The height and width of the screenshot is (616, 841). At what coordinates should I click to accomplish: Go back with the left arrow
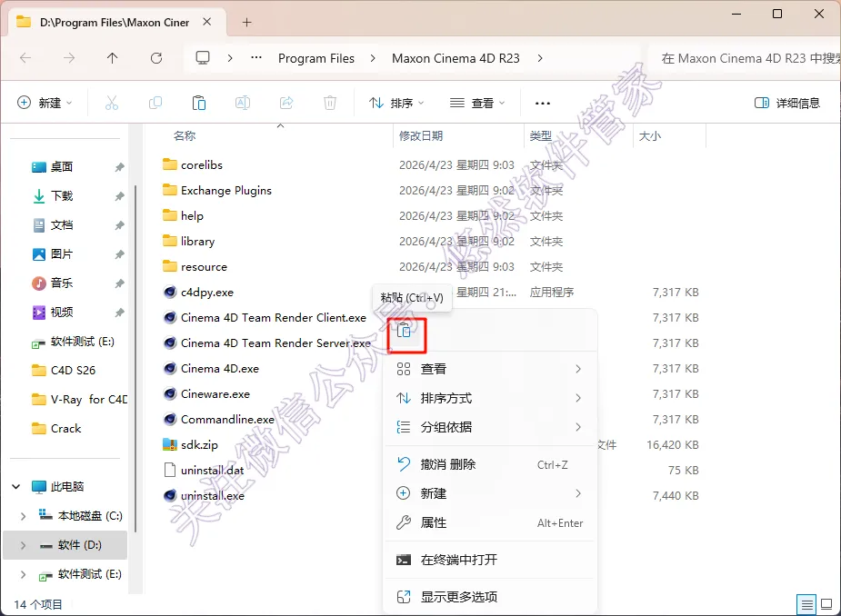(25, 58)
